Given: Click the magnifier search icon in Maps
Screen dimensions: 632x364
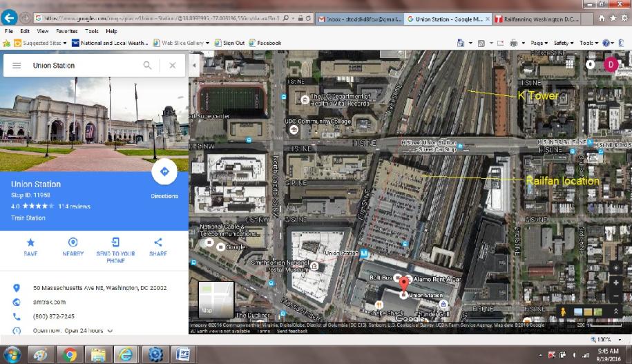Looking at the screenshot, I should pos(147,66).
